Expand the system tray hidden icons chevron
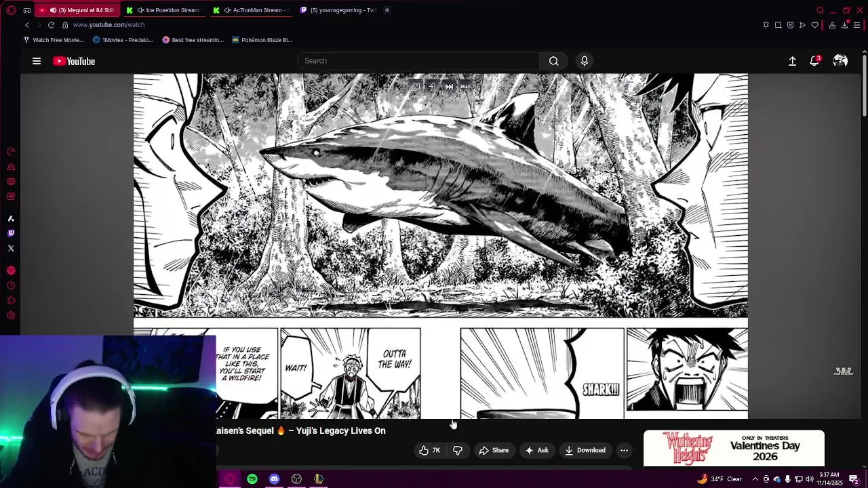868x488 pixels. coord(755,479)
